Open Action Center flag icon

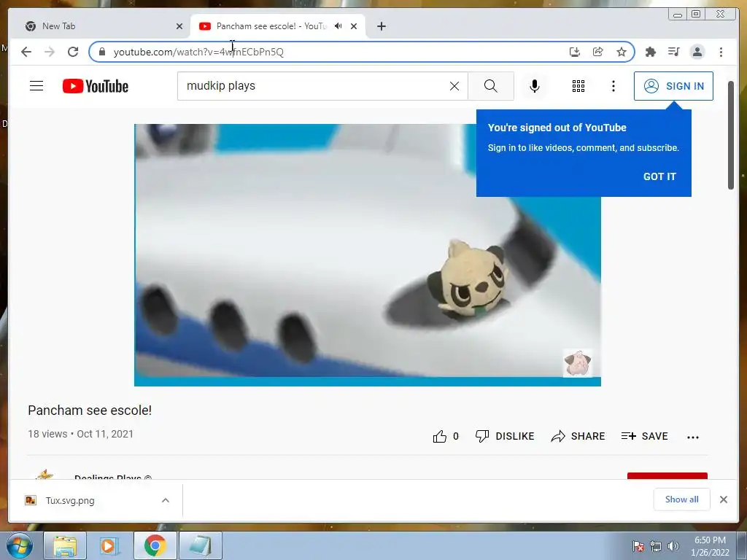(638, 546)
